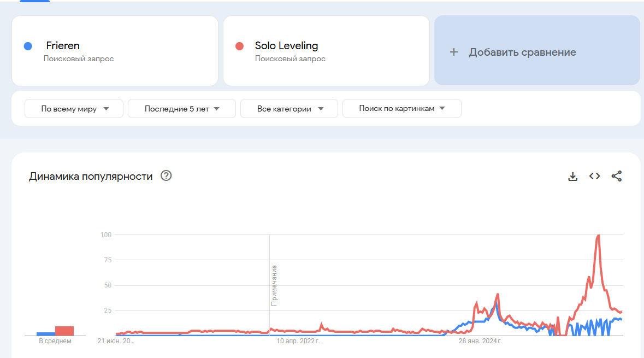Screen dimensions: 644x358
Task: Click the red Solo Leveling dot
Action: coord(239,46)
